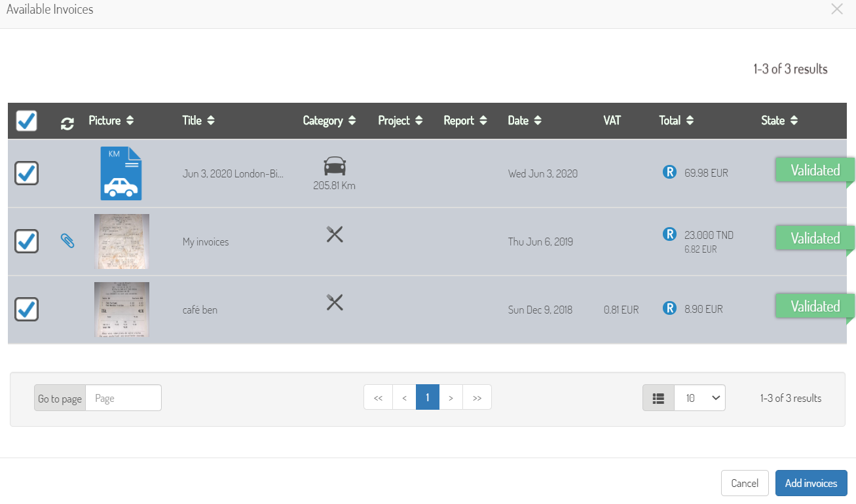
Task: Select page 1 in pagination
Action: click(x=428, y=397)
